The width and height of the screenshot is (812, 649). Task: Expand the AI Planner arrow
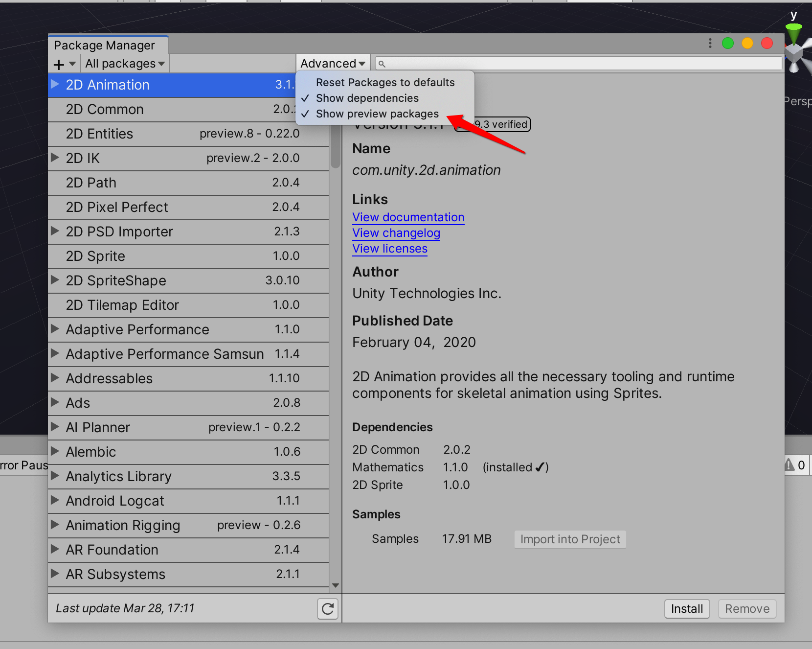pos(55,427)
